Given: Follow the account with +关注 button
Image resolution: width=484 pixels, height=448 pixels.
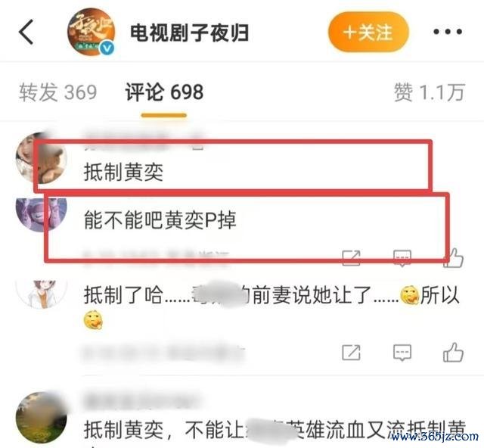Looking at the screenshot, I should 368,32.
